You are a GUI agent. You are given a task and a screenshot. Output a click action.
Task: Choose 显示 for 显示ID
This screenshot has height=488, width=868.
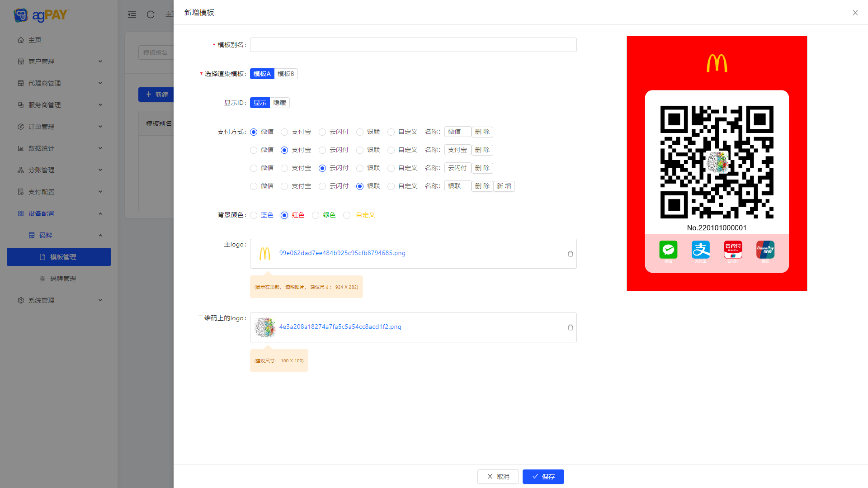tap(260, 103)
